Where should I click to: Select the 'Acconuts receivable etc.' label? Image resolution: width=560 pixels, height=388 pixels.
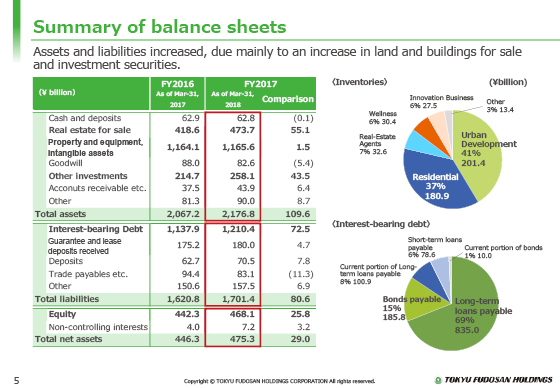click(x=98, y=188)
